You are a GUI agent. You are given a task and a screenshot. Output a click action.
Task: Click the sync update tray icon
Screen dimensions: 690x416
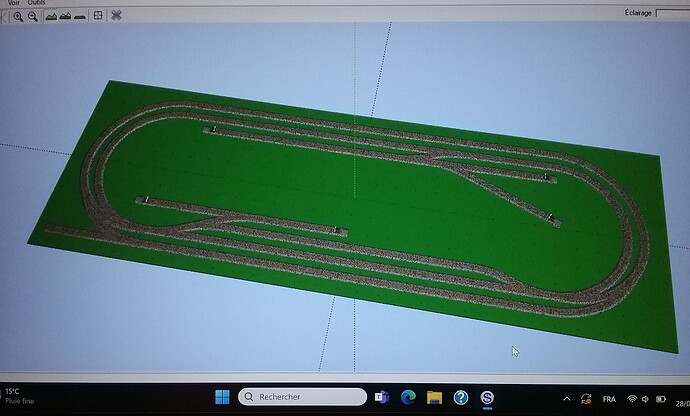(x=586, y=399)
